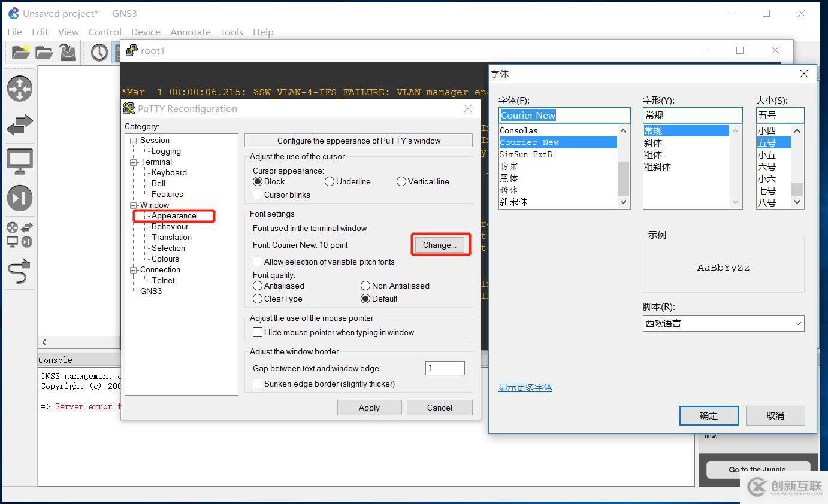The image size is (828, 504).
Task: Browse switches in the GNS3 device dock
Action: click(20, 125)
